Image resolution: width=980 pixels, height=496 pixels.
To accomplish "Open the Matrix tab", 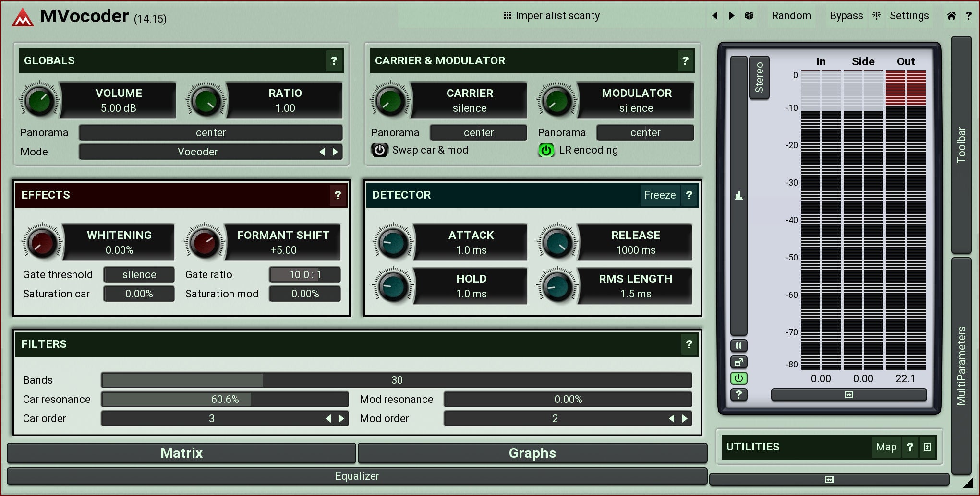I will pyautogui.click(x=181, y=453).
